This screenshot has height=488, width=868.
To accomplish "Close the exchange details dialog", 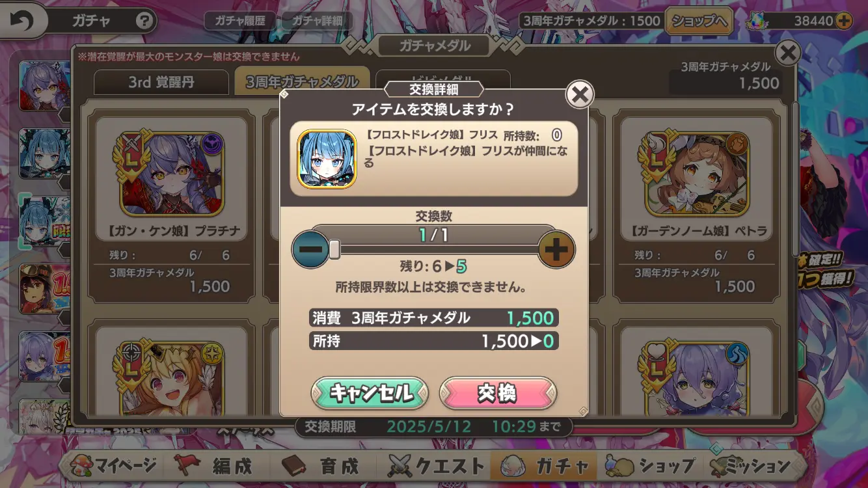I will [x=579, y=95].
